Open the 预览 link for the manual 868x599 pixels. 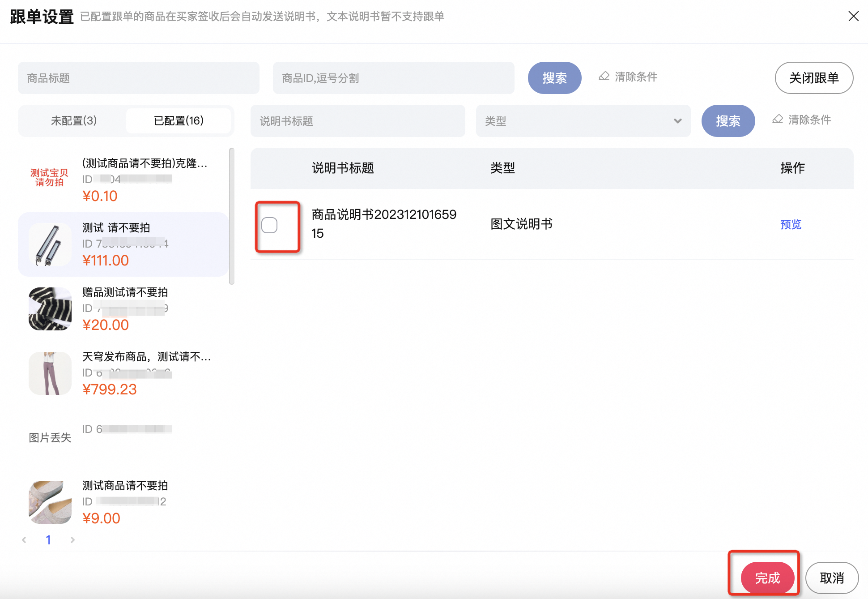791,224
